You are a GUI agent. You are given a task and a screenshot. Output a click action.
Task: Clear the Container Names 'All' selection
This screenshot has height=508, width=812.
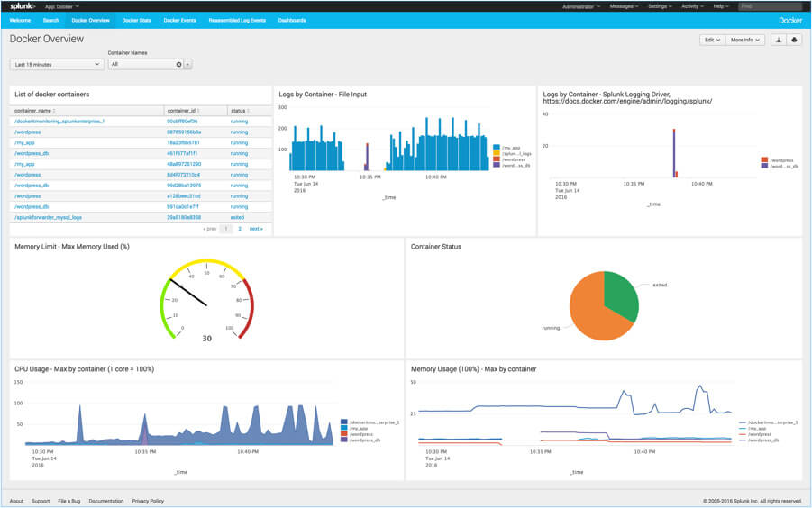tap(178, 65)
